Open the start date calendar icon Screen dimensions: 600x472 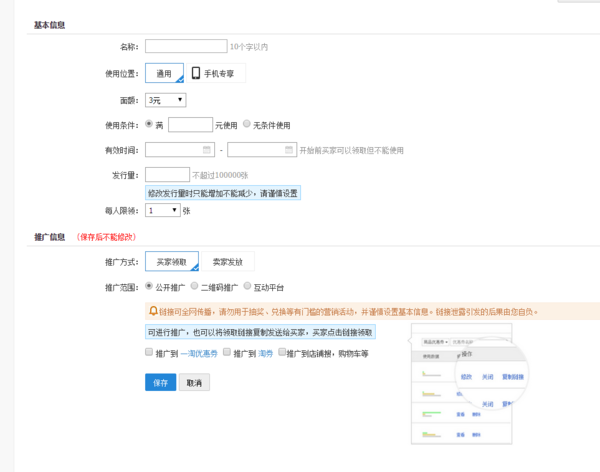point(207,150)
